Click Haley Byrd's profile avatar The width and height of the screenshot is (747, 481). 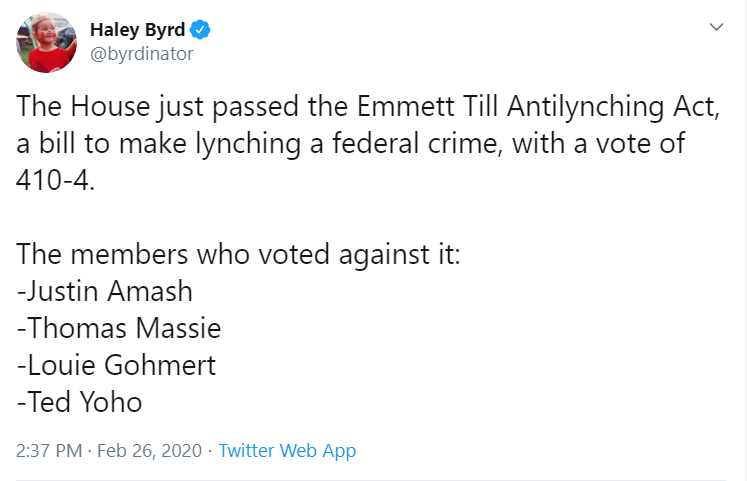(x=46, y=43)
